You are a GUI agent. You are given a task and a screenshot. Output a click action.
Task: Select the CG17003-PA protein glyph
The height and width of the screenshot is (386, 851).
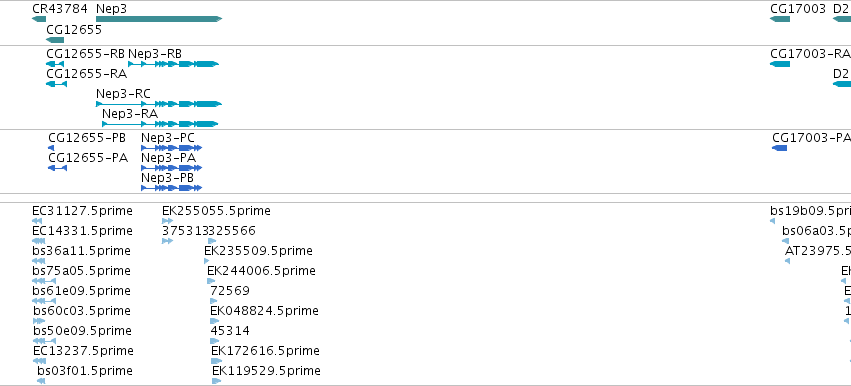[779, 148]
